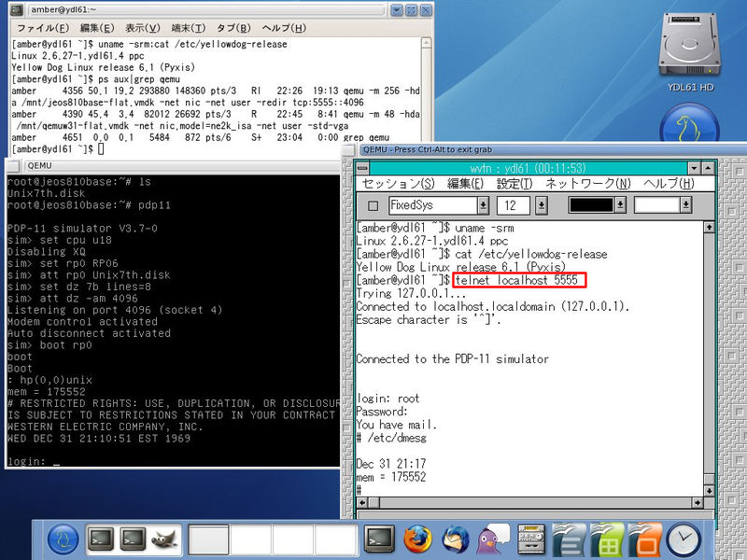Click the white background color swatch
Image resolution: width=747 pixels, height=560 pixels.
(x=657, y=205)
